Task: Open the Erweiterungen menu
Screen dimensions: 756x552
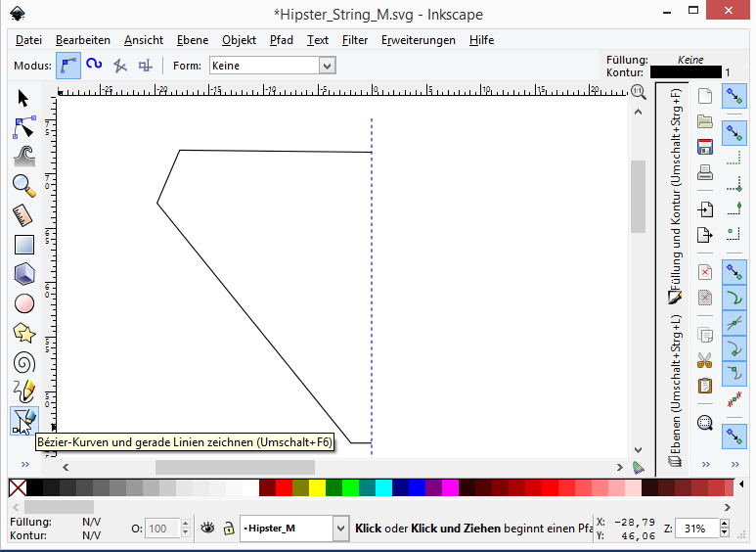Action: pyautogui.click(x=419, y=40)
